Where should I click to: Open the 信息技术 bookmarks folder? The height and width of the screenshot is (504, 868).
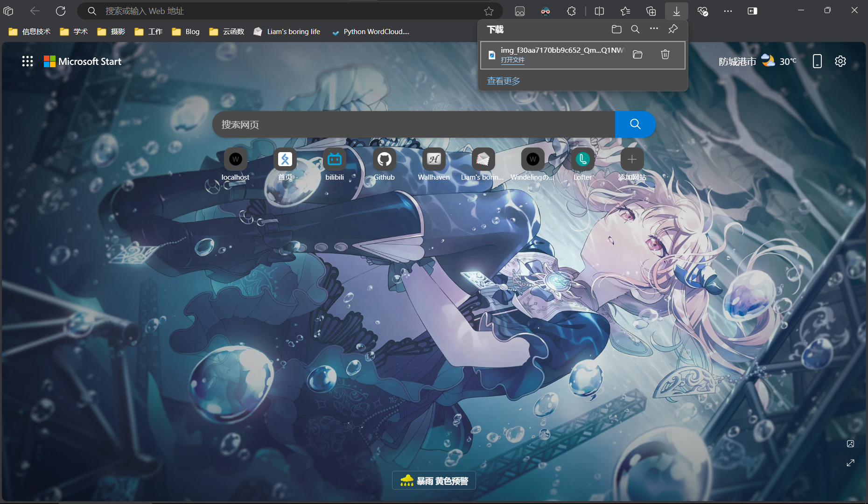coord(29,31)
